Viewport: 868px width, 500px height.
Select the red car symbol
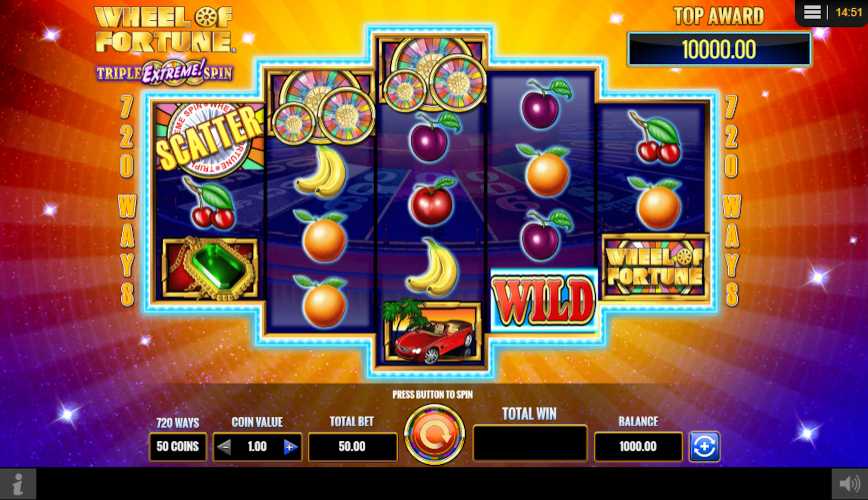click(432, 331)
